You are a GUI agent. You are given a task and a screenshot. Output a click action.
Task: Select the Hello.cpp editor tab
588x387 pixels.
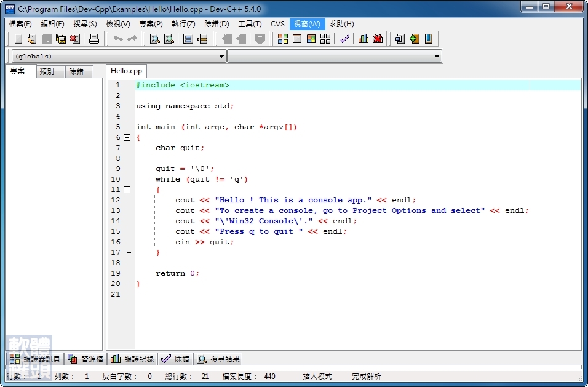(x=126, y=71)
